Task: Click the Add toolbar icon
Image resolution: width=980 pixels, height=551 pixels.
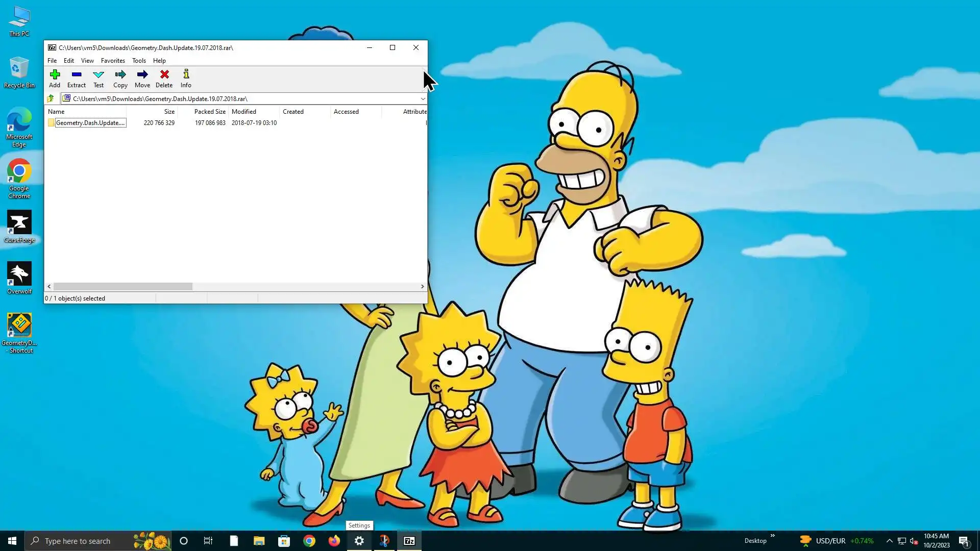Action: click(55, 79)
